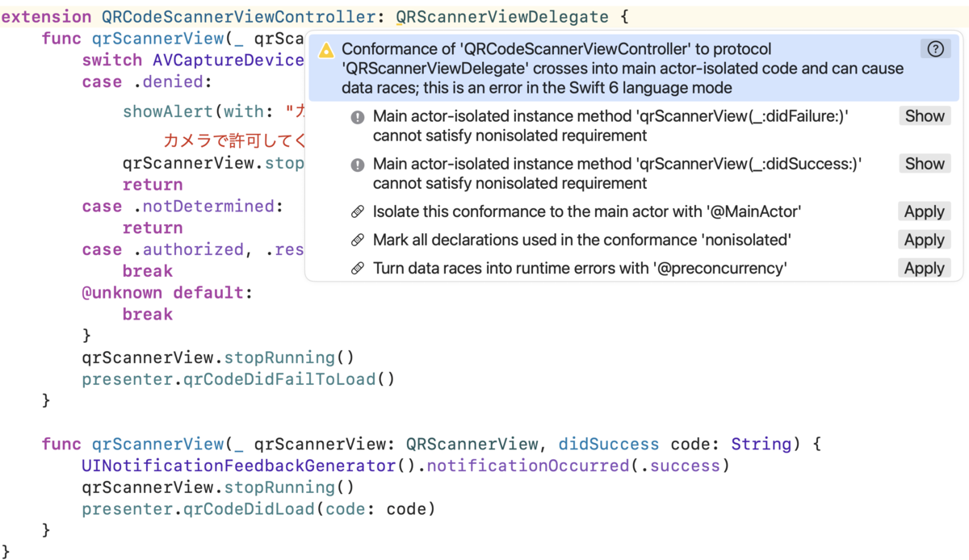Click 'return' below .notDetermined case

click(x=153, y=228)
